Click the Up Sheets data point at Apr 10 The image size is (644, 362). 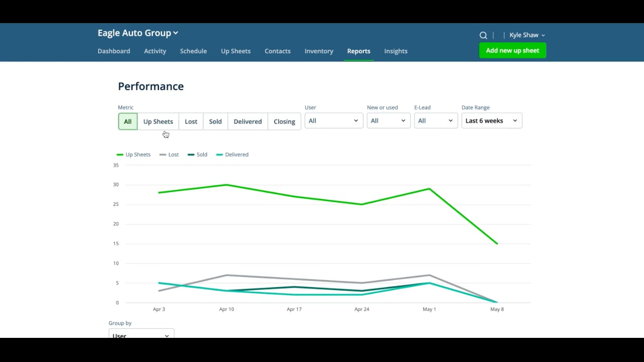coord(226,185)
